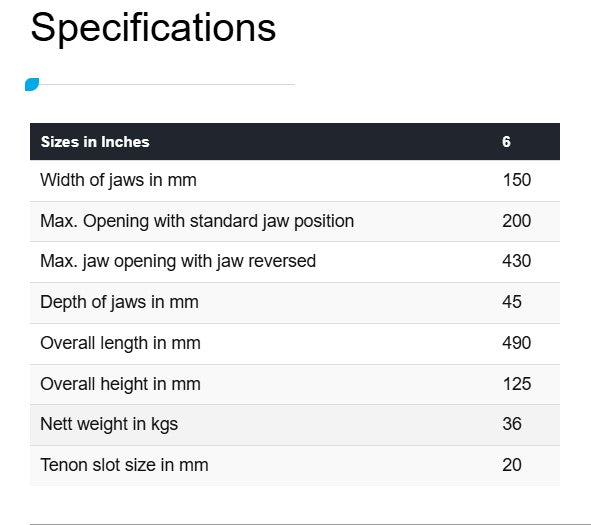The width and height of the screenshot is (591, 525).
Task: Select the Overall length in mm row
Action: (295, 344)
